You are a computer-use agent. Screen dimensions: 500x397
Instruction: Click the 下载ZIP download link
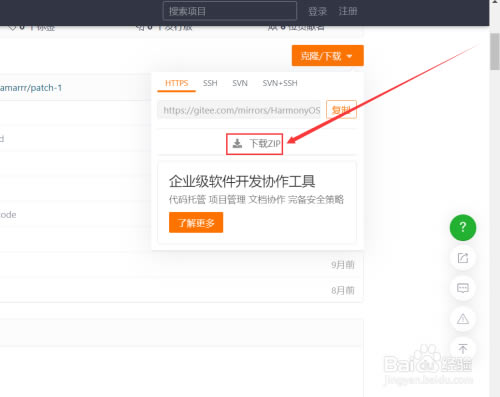tap(255, 144)
